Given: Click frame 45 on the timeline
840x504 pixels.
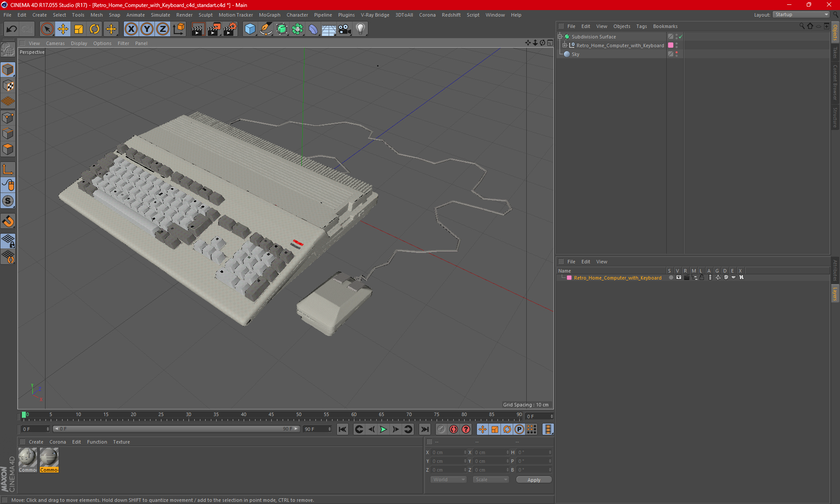Looking at the screenshot, I should click(x=271, y=415).
